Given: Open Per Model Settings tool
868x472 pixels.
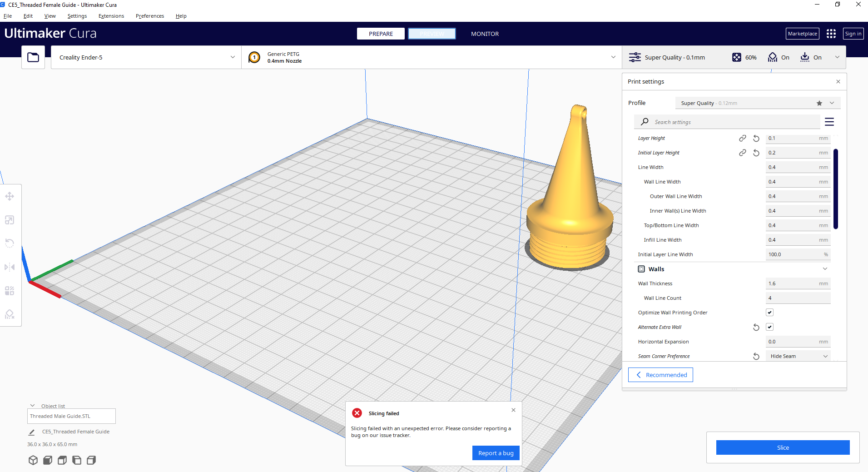Looking at the screenshot, I should (10, 291).
